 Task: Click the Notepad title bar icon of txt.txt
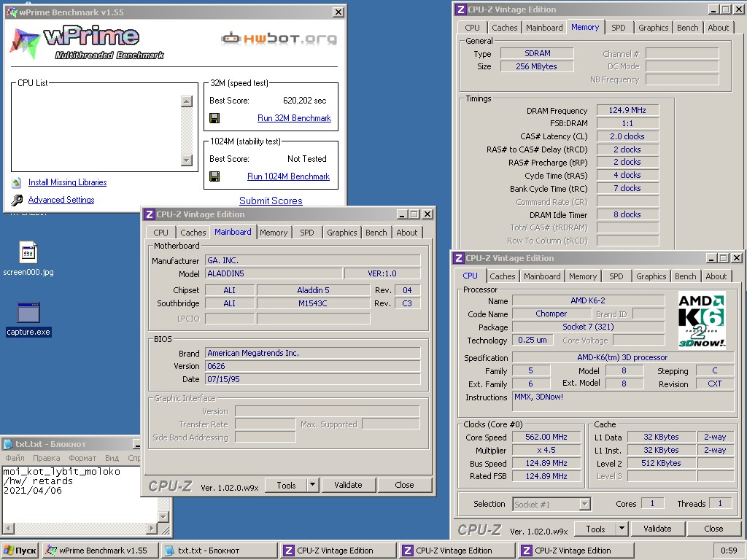[x=8, y=444]
